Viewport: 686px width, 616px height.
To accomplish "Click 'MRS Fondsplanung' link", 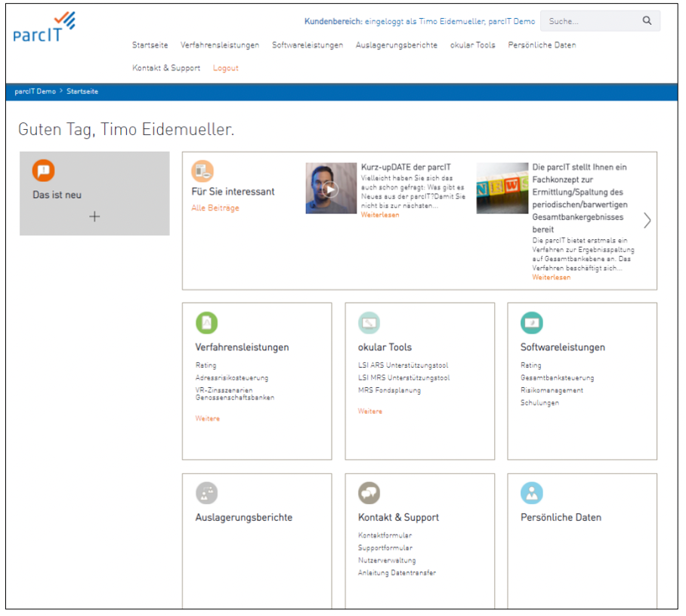I will click(x=389, y=390).
